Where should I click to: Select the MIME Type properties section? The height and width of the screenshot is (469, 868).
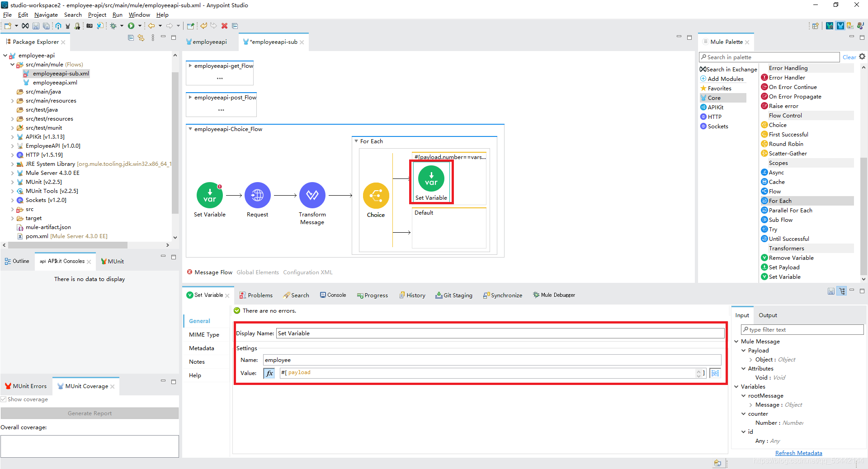coord(204,335)
